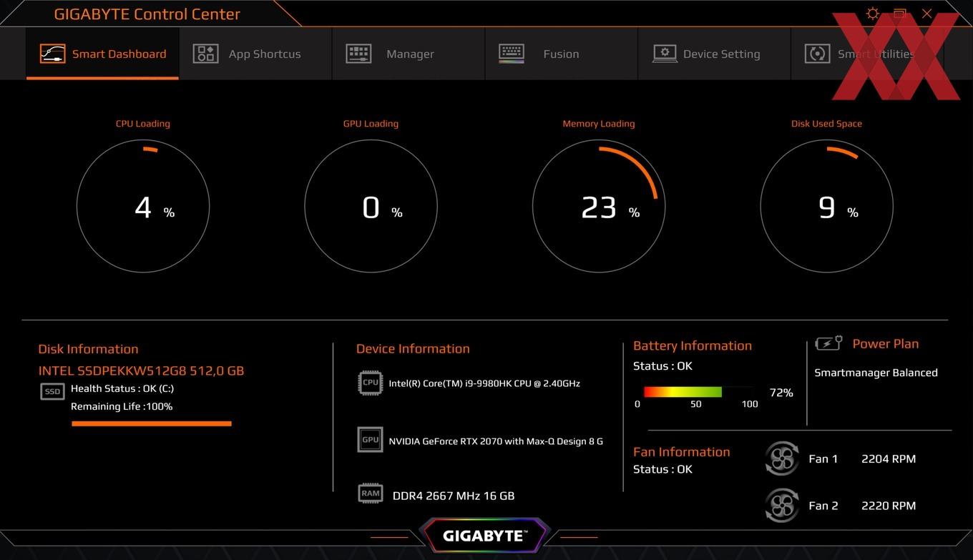
Task: Click the RAM module icon
Action: 370,493
